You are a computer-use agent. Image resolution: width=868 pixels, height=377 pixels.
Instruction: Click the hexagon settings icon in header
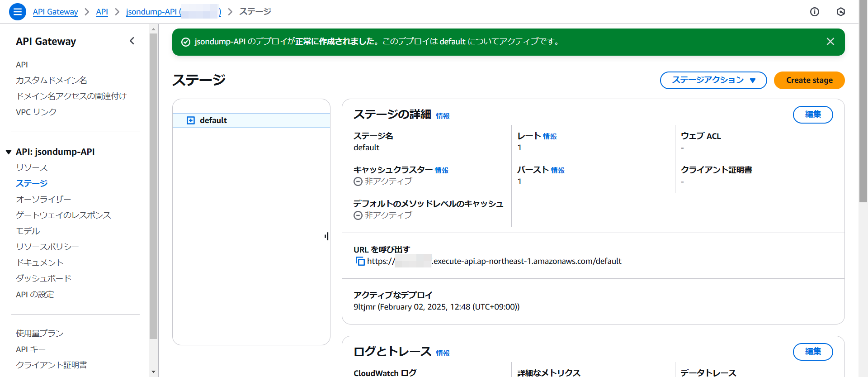pos(840,12)
